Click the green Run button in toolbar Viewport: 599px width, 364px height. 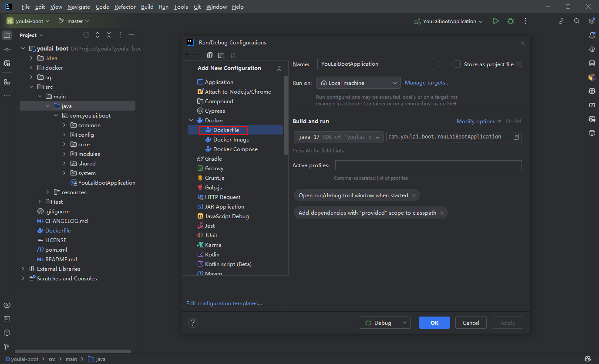(496, 21)
